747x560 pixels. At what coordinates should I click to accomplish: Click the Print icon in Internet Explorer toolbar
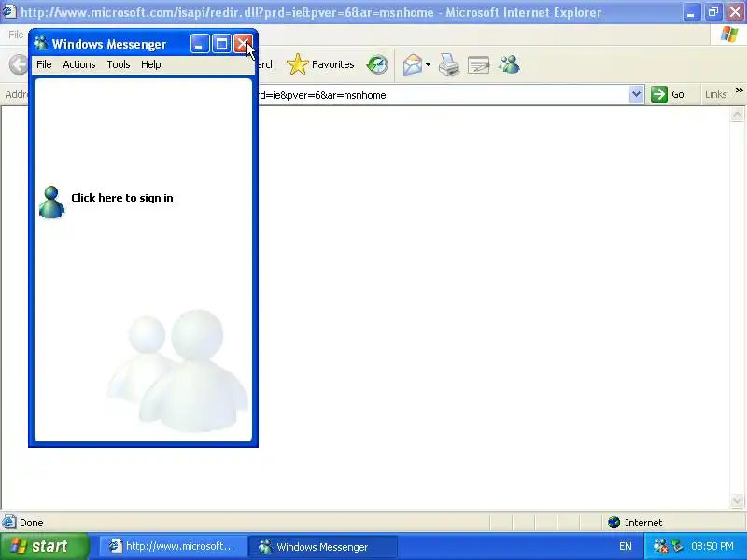pos(449,64)
